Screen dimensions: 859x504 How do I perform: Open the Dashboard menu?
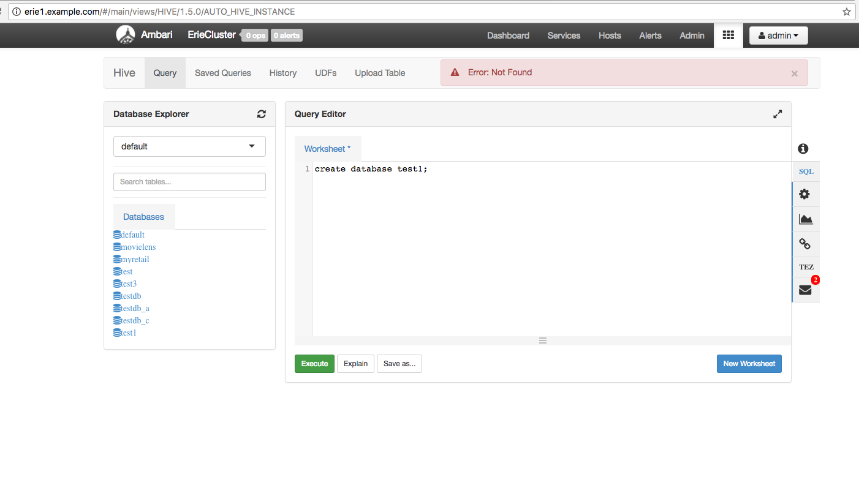coord(508,36)
